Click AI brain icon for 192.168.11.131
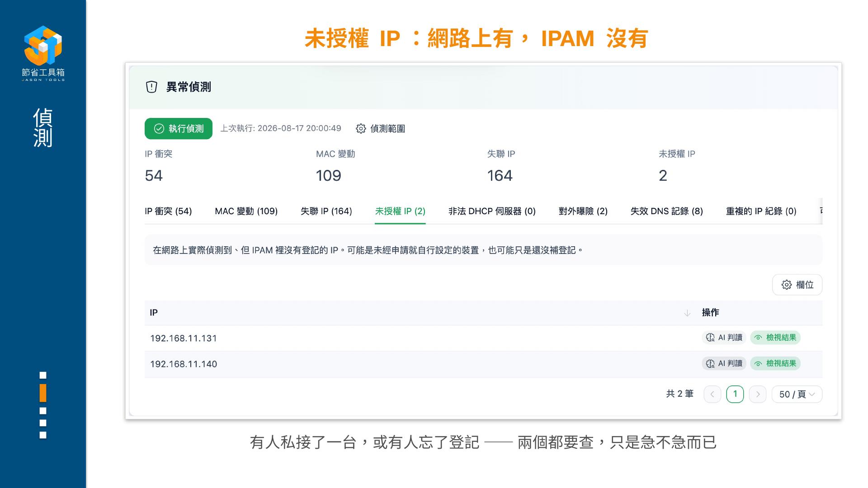Viewport: 868px width, 488px height. [710, 338]
